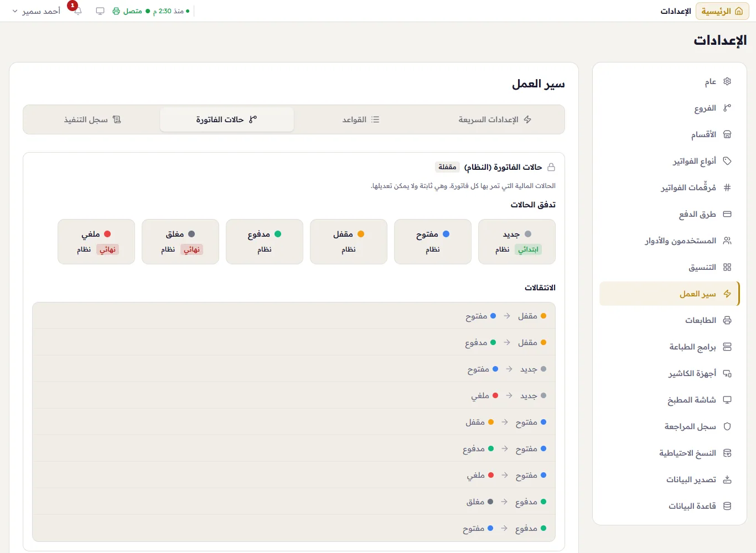Click the النسخ الاحتياطية database icon
This screenshot has height=553, width=756.
(727, 453)
